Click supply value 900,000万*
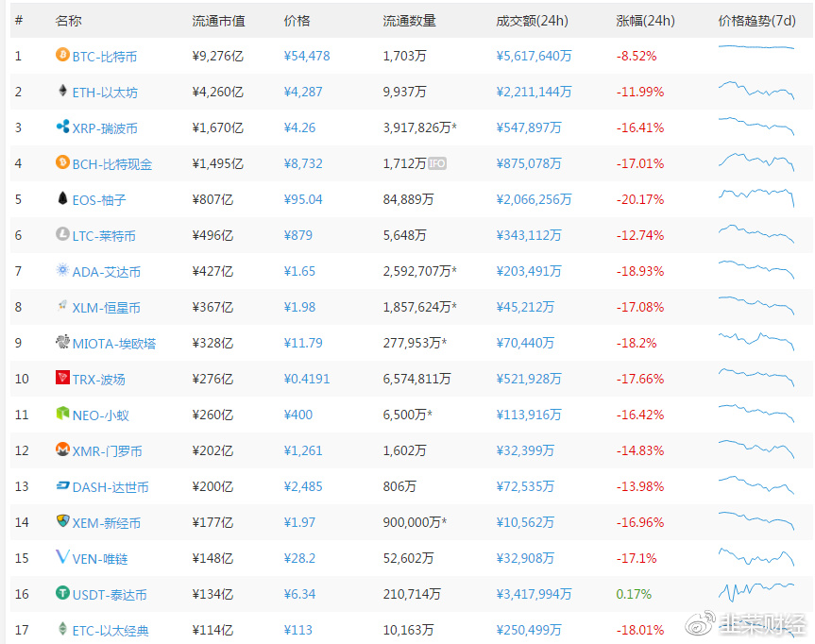 coord(415,522)
